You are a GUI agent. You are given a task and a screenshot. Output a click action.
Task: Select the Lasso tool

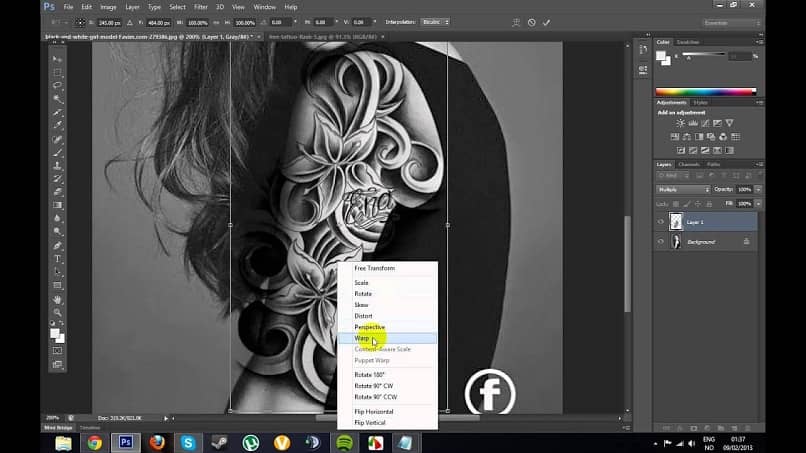pos(57,86)
